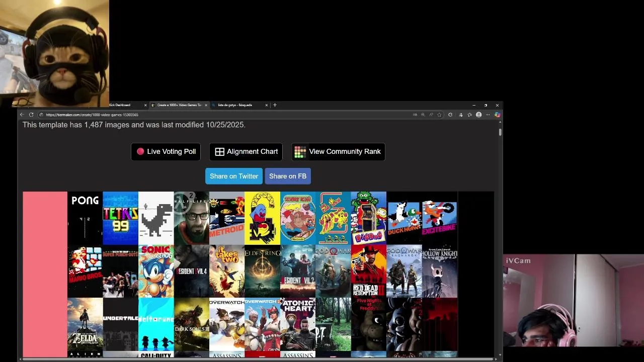Switch to Create a 1000+ Video Games tab
This screenshot has height=362, width=644.
click(179, 105)
